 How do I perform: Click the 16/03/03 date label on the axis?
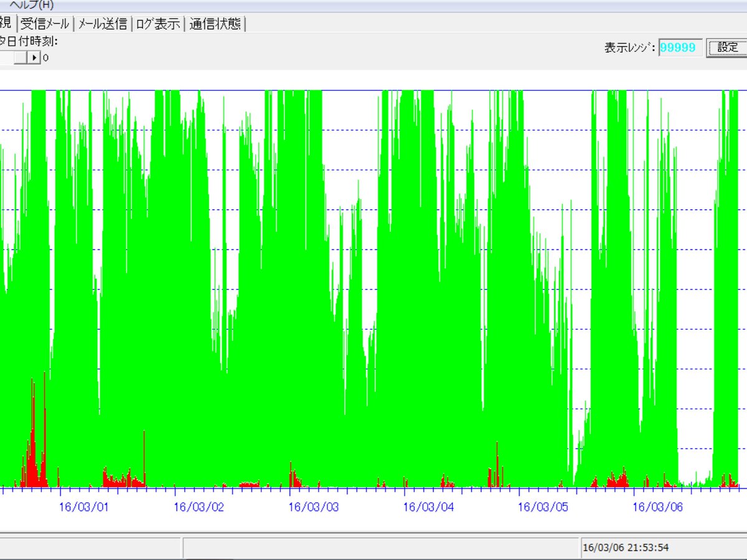pyautogui.click(x=314, y=507)
